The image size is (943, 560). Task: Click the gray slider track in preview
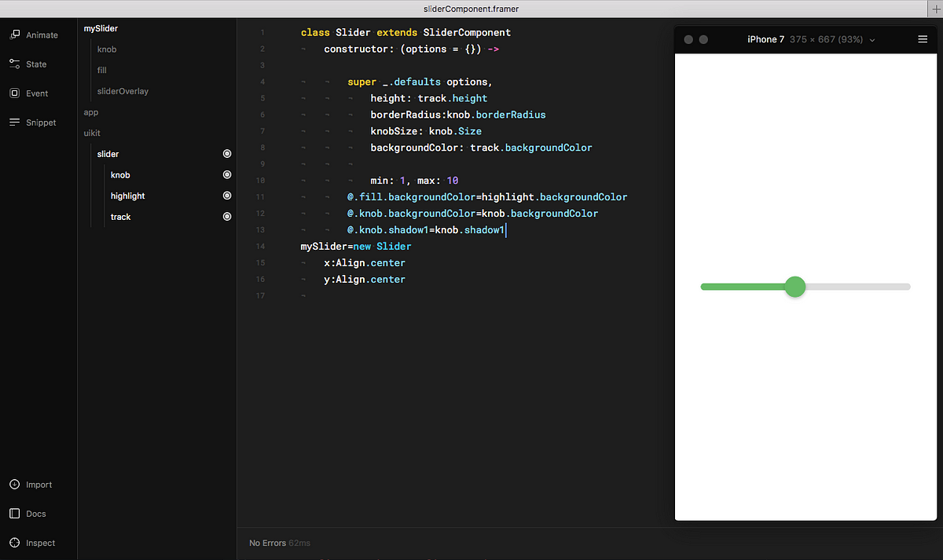pos(858,287)
